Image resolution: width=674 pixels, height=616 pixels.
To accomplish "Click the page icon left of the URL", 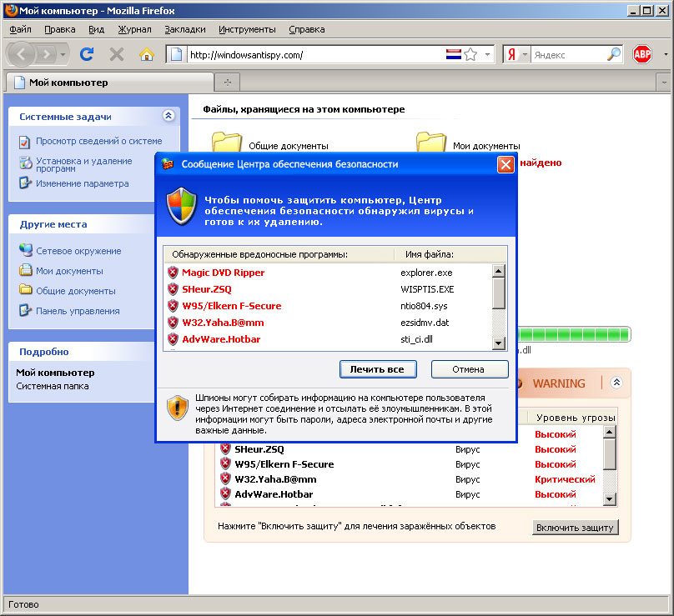I will tap(176, 54).
